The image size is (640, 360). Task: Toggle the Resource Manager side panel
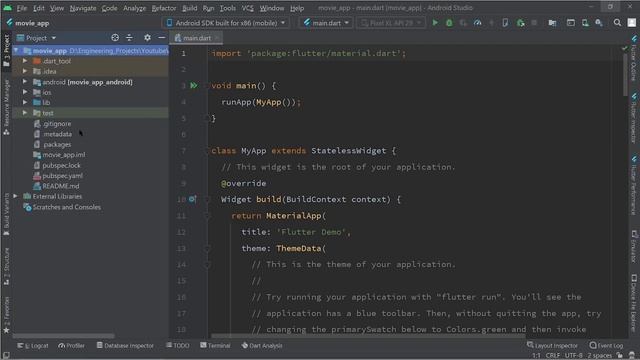click(7, 108)
